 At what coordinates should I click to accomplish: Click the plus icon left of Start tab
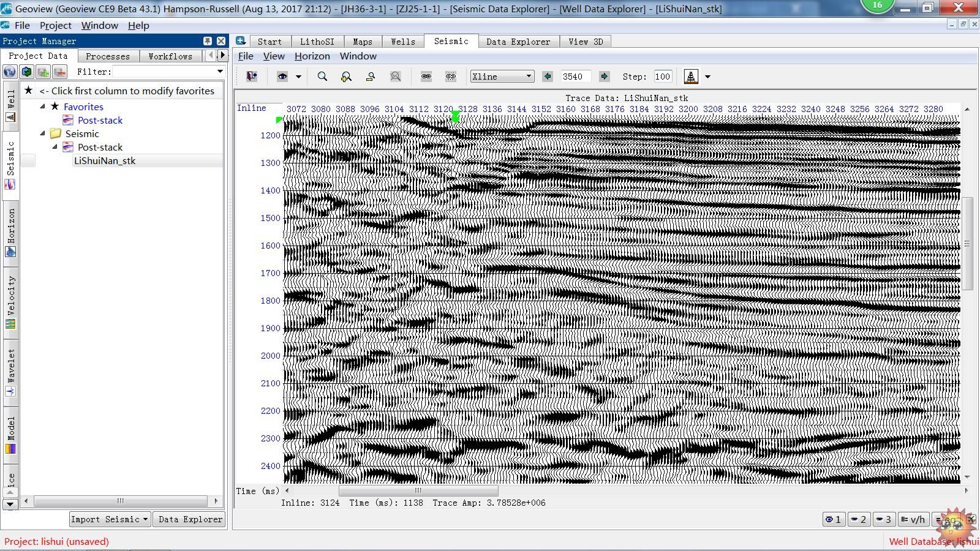[x=241, y=40]
